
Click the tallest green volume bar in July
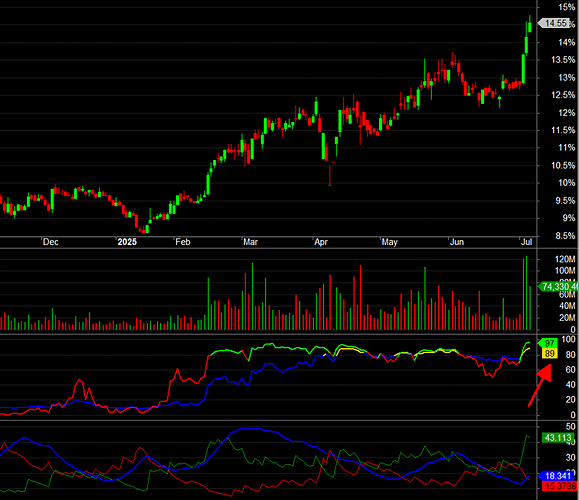click(x=527, y=293)
